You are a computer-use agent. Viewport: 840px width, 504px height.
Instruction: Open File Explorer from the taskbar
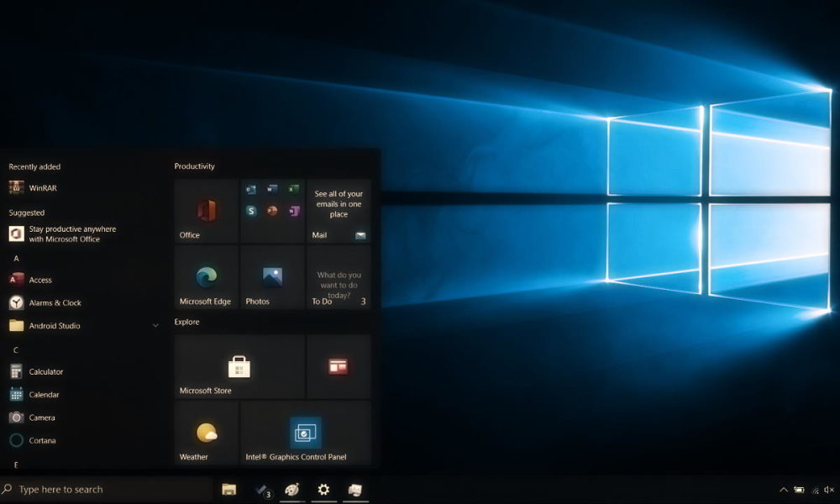(229, 489)
